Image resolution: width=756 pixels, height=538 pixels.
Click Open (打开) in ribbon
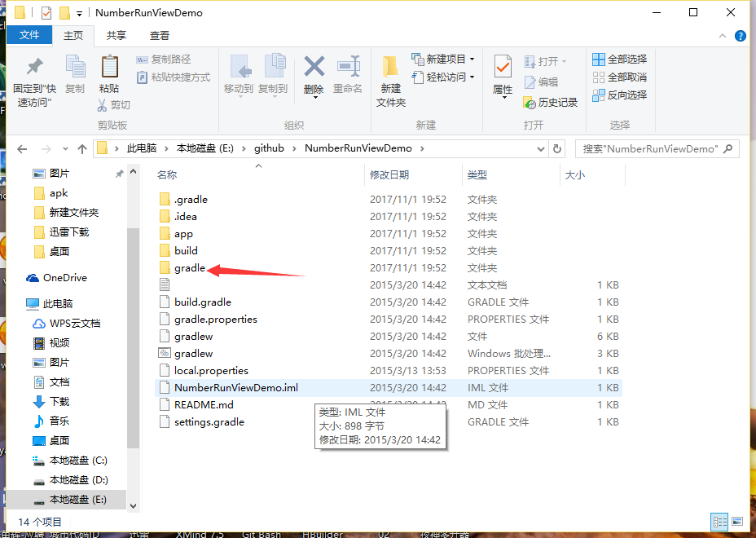545,62
